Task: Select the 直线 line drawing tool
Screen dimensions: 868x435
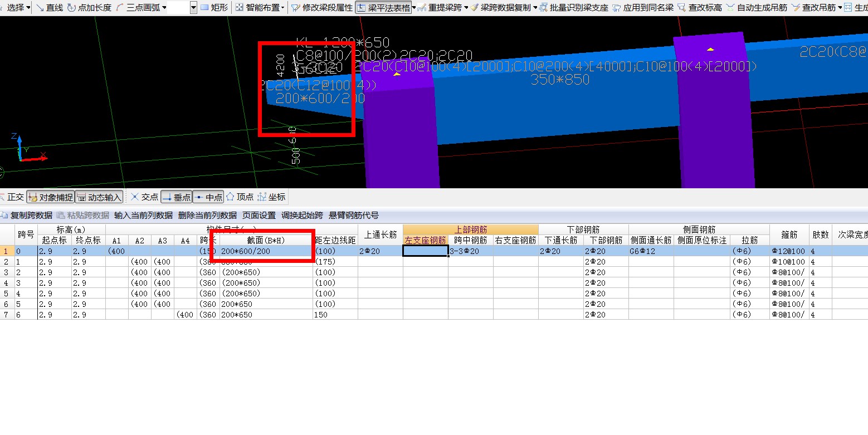Action: pos(48,8)
